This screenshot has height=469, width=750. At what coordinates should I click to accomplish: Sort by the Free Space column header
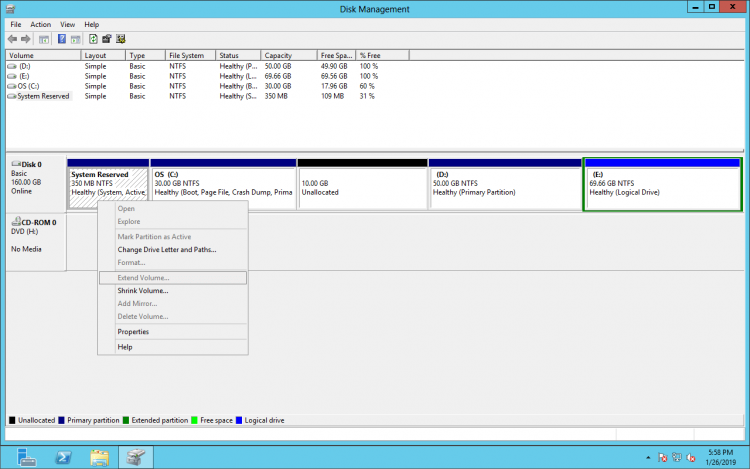click(x=336, y=55)
